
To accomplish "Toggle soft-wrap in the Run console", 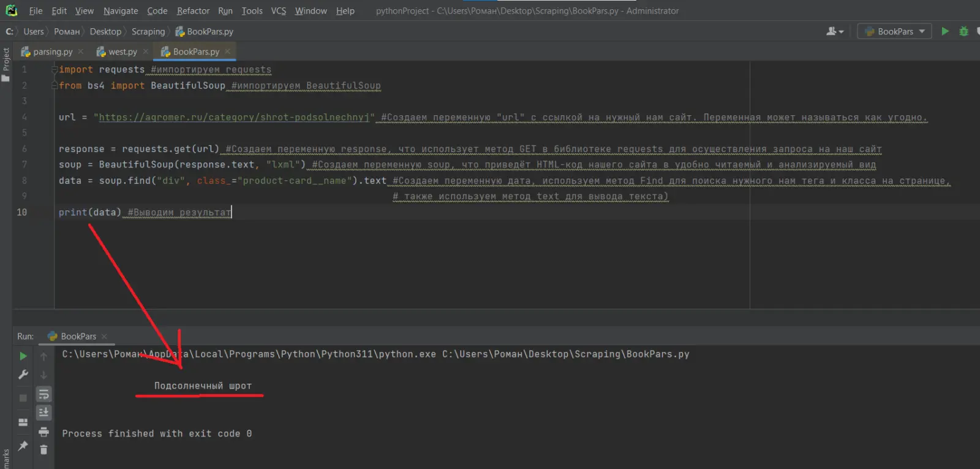I will [43, 394].
